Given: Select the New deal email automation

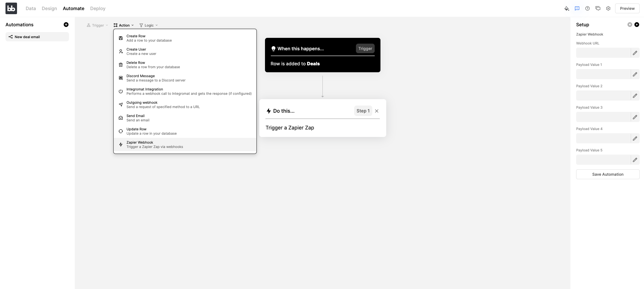Looking at the screenshot, I should [x=37, y=37].
